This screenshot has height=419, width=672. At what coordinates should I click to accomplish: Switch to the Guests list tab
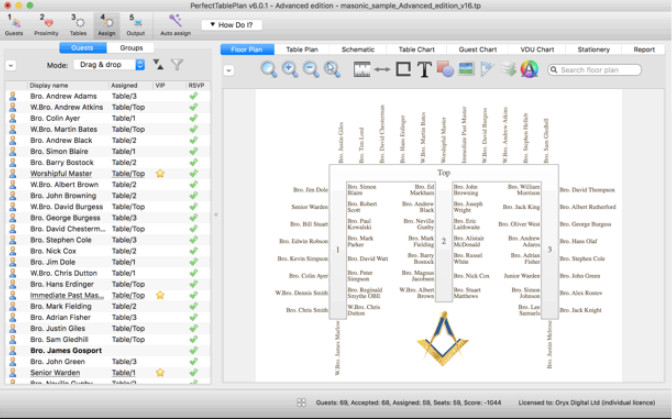point(82,48)
